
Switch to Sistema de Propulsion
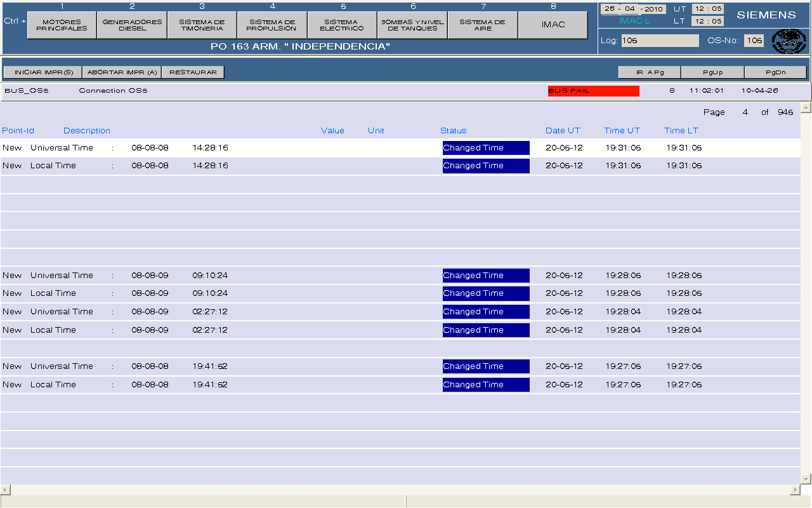point(272,25)
